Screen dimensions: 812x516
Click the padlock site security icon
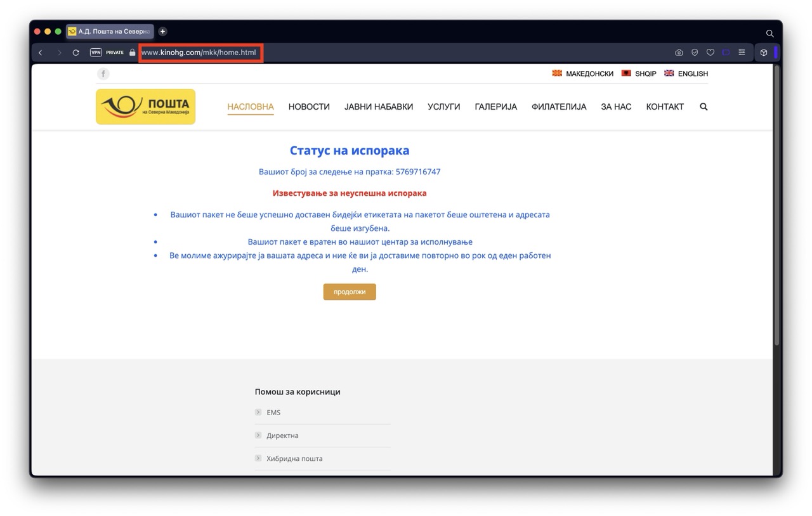[133, 53]
